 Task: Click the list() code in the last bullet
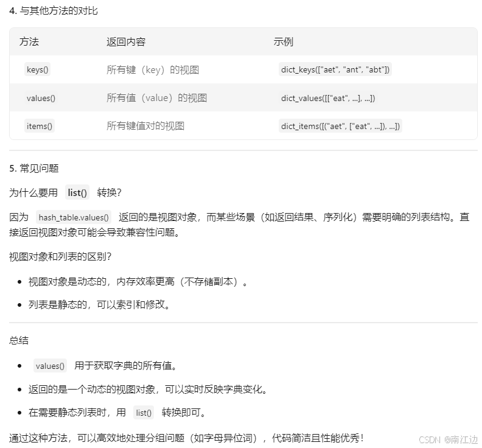(x=144, y=413)
